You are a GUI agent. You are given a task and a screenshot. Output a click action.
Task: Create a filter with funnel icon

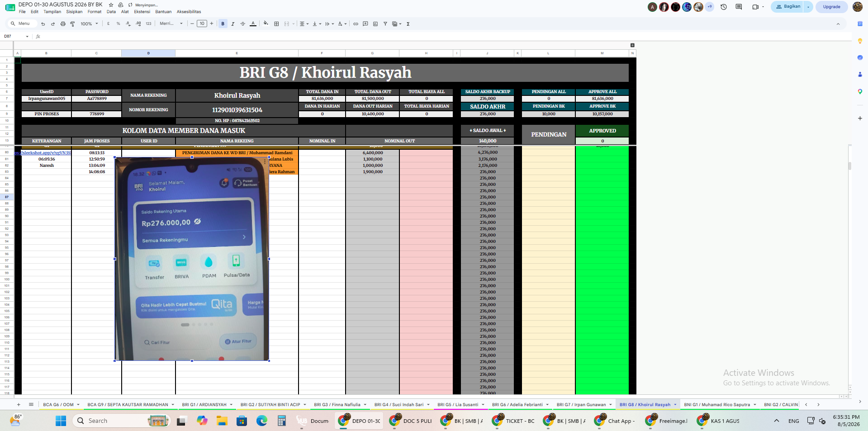pos(385,24)
